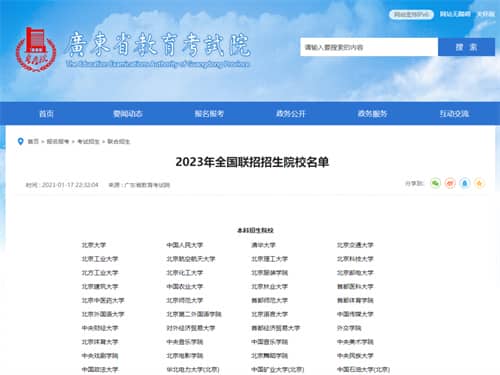This screenshot has height=375, width=500.
Task: Select 清华大学 in the school list
Action: tap(263, 245)
